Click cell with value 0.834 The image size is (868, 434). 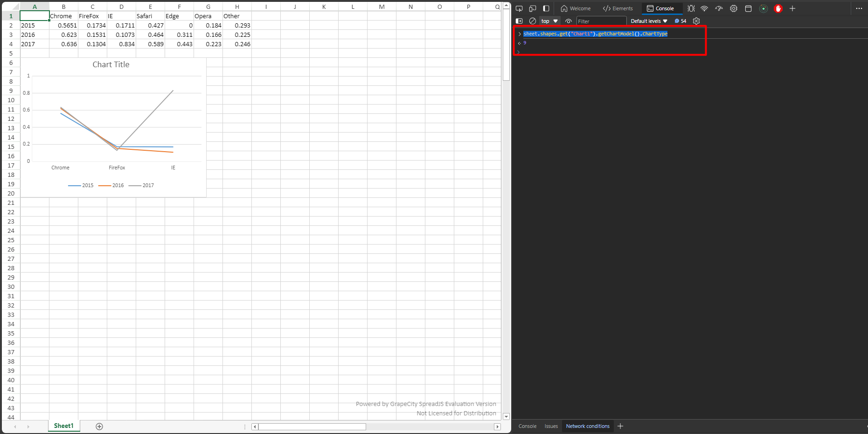(x=121, y=44)
